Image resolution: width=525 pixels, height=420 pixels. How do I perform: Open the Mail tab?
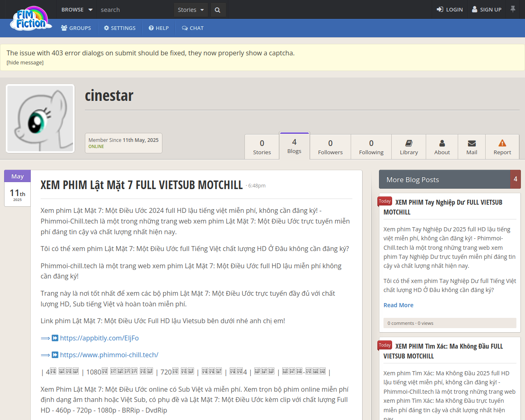pyautogui.click(x=472, y=147)
